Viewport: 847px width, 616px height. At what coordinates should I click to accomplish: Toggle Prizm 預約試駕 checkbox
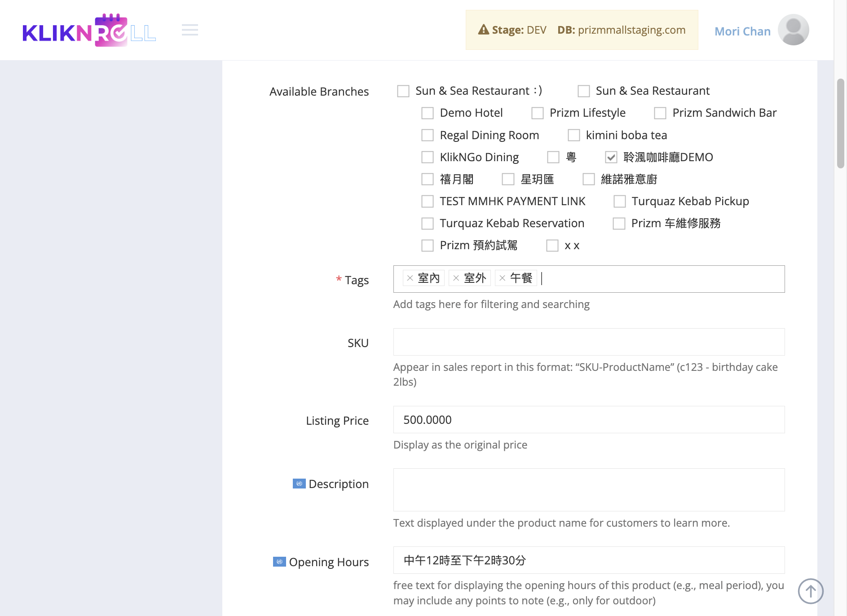(x=428, y=246)
